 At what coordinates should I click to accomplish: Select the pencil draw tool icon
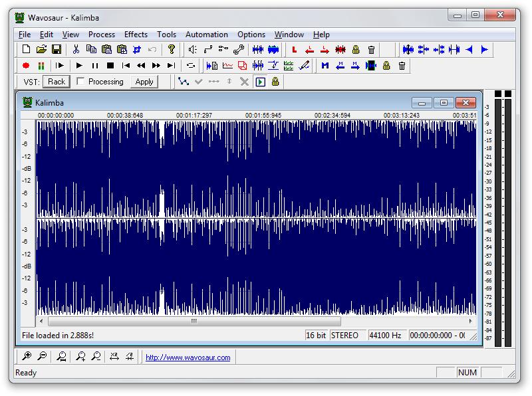click(304, 65)
